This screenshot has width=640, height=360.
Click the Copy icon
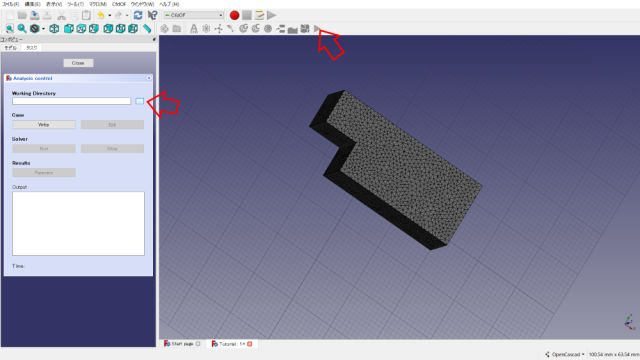click(74, 16)
